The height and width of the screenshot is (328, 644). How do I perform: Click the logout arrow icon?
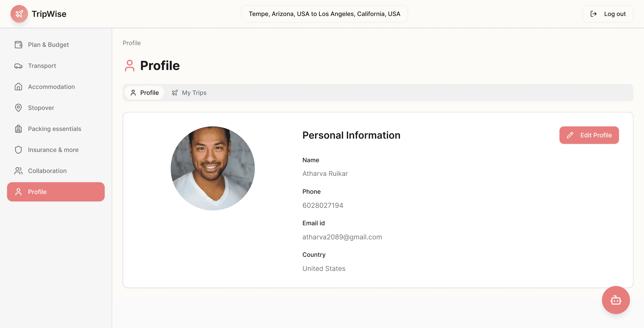pyautogui.click(x=593, y=14)
